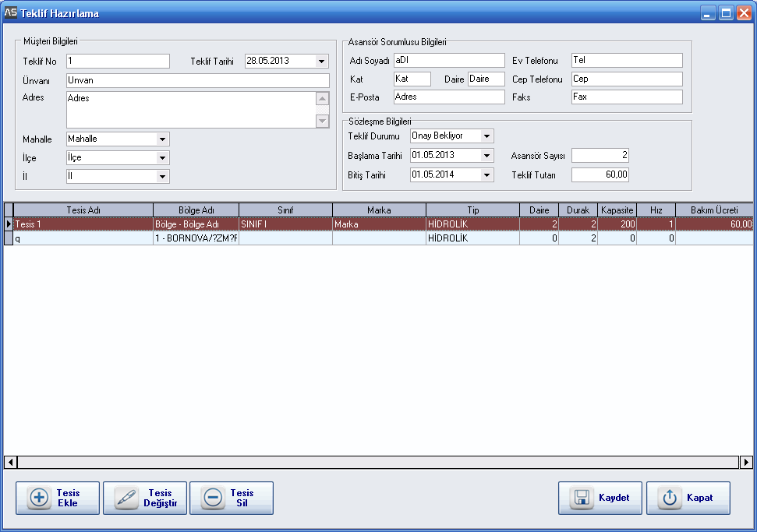Click the Tesis Sil button
Image resolution: width=757 pixels, height=532 pixels.
[232, 498]
